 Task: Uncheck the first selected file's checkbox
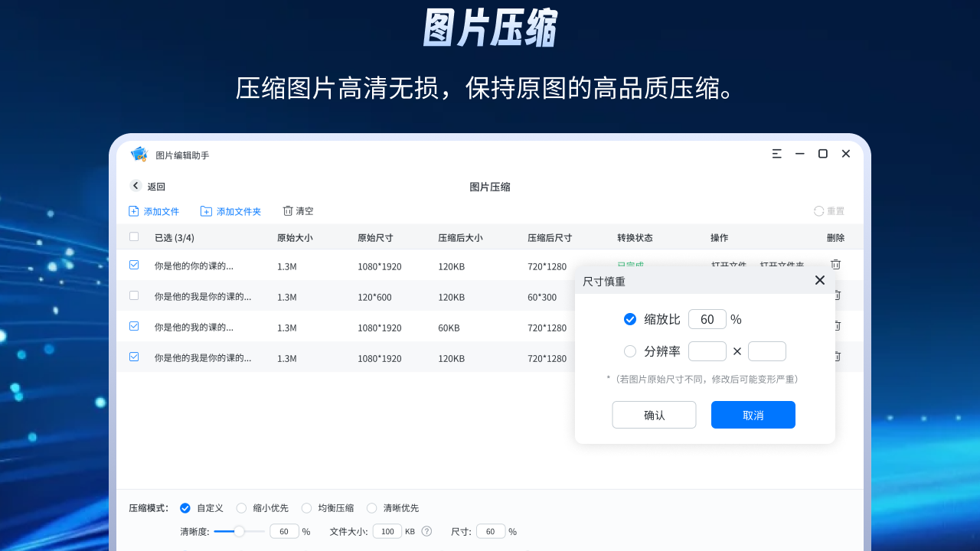[x=134, y=265]
